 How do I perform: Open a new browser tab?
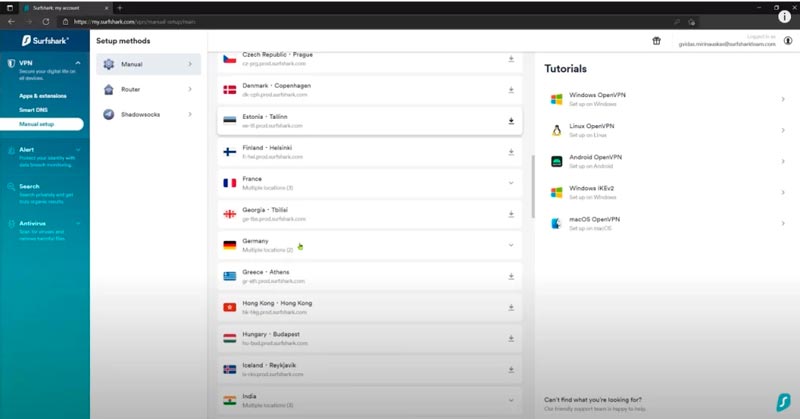(120, 8)
